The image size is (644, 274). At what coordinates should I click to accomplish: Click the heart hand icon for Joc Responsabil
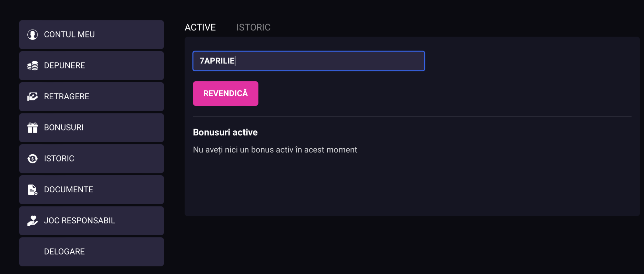click(x=32, y=221)
